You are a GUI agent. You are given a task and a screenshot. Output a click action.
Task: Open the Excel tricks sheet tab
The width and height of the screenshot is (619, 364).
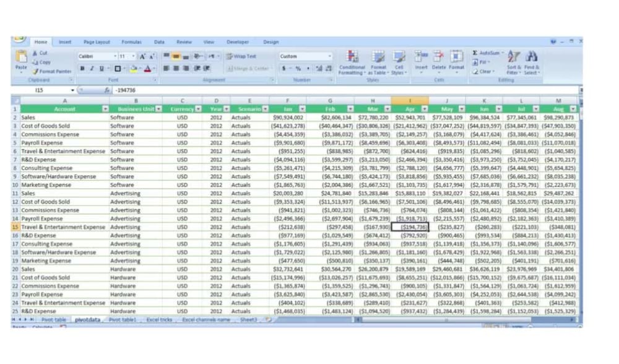point(159,319)
